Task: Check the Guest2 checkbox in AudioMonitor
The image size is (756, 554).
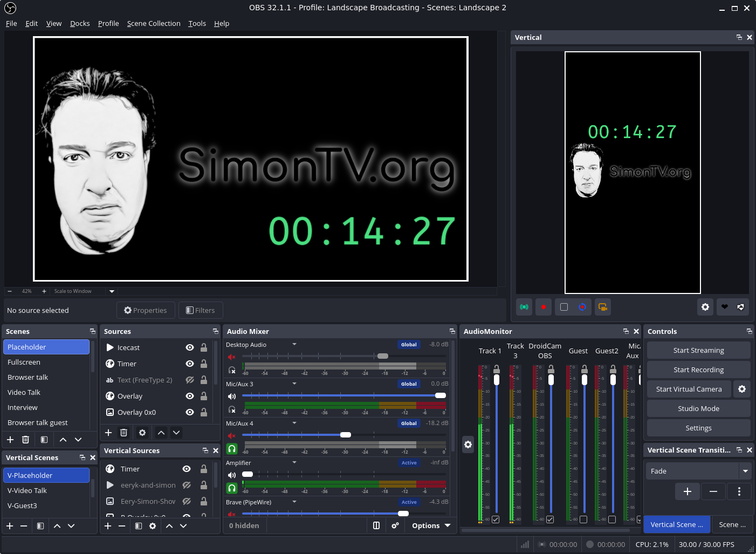Action: (612, 519)
